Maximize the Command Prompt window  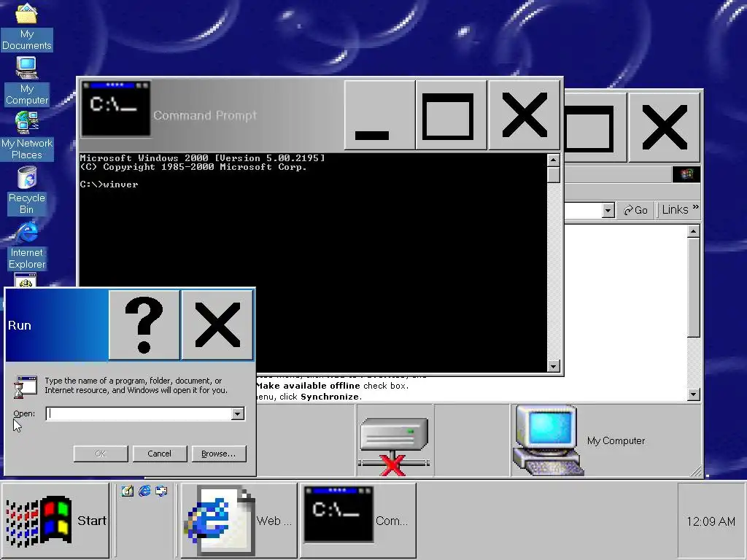451,114
